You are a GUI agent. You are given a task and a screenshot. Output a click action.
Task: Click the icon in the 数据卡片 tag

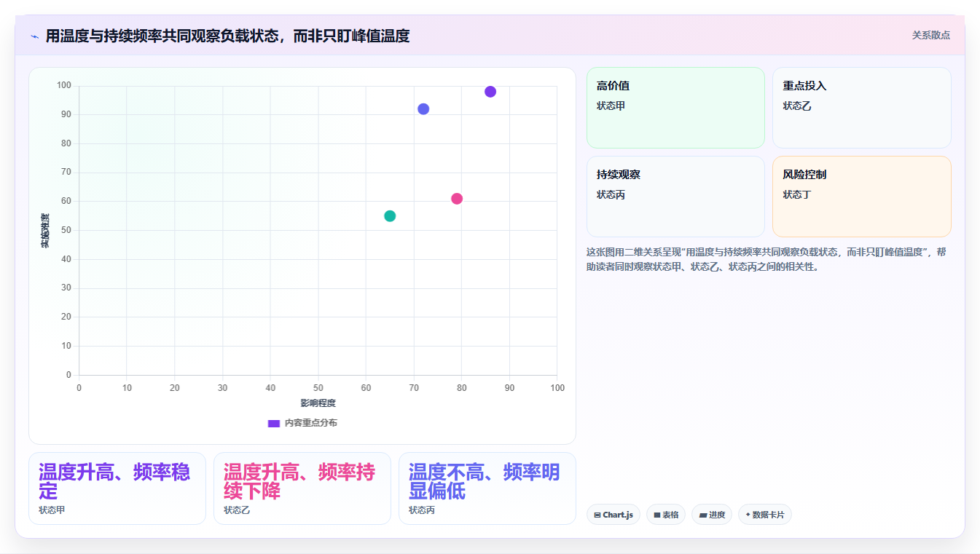coord(748,515)
